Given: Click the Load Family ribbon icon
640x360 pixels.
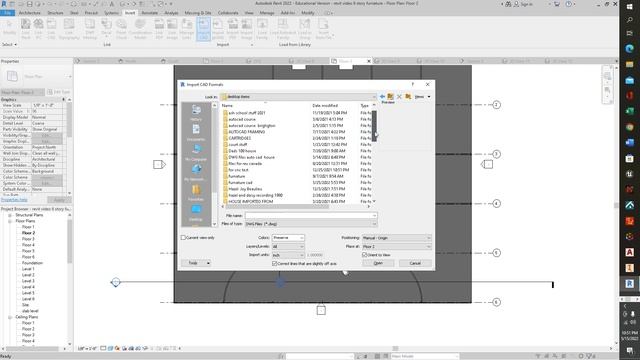Looking at the screenshot, I should (x=262, y=29).
